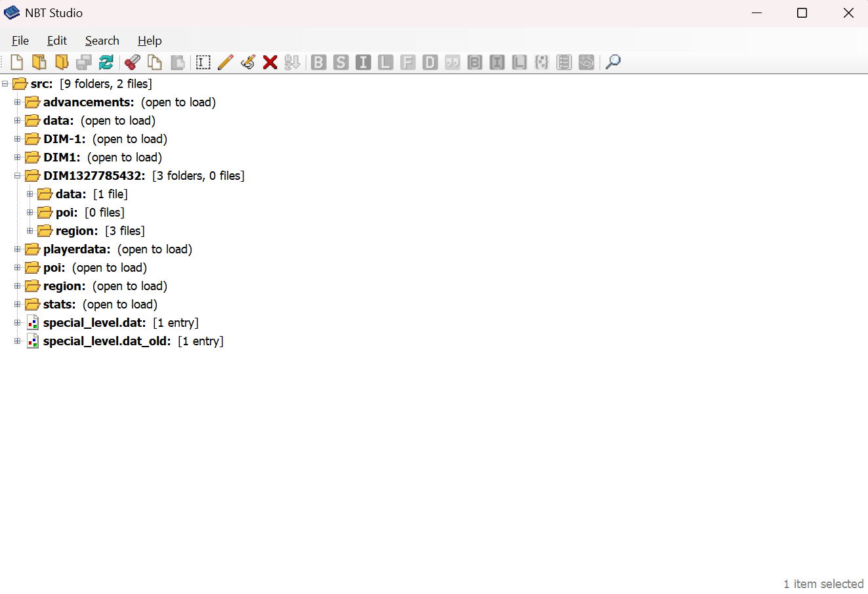
Task: Click the Edit as SNBT icon
Action: [248, 62]
